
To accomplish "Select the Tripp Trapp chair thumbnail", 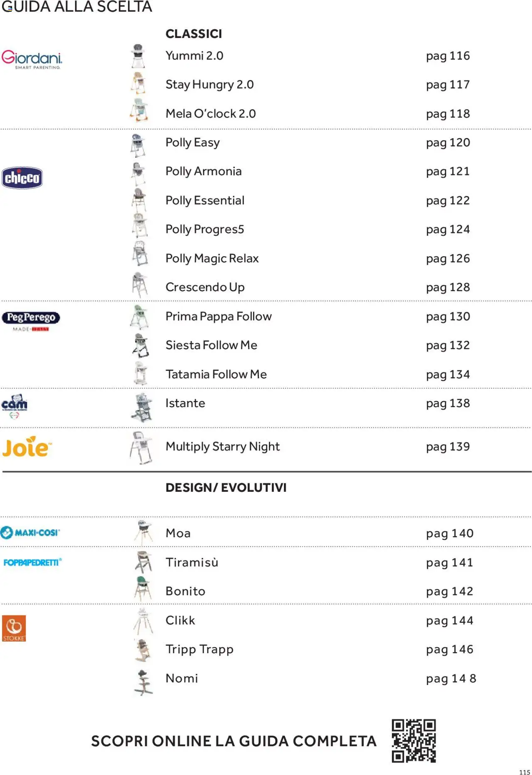I will click(143, 650).
